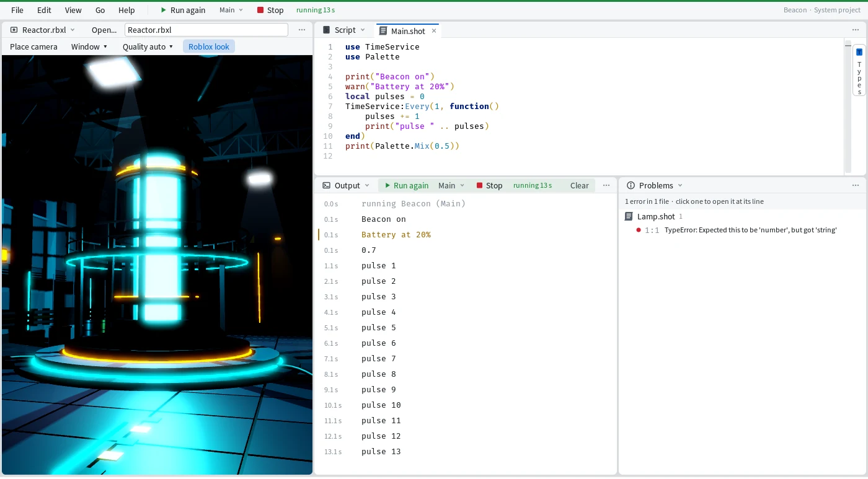Image resolution: width=868 pixels, height=479 pixels.
Task: Click Run again in the top toolbar
Action: click(183, 10)
